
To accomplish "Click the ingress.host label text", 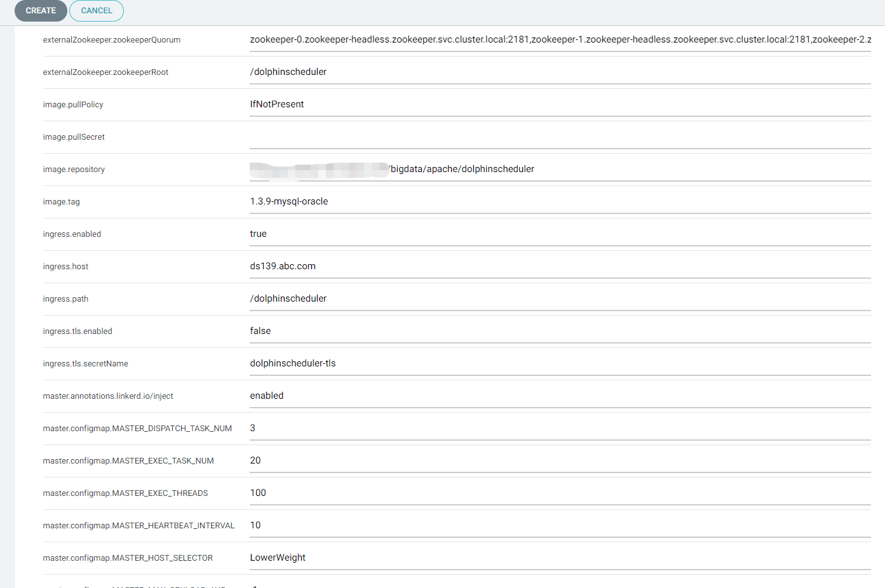I will point(65,267).
